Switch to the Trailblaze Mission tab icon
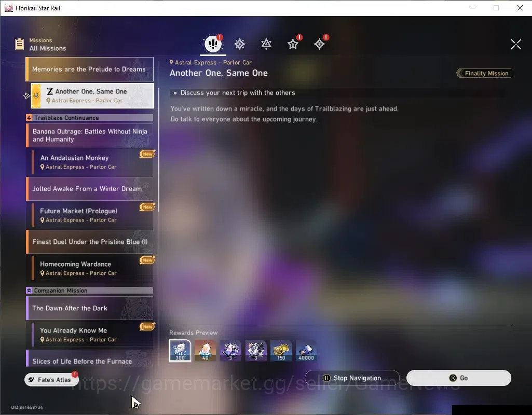 (240, 44)
